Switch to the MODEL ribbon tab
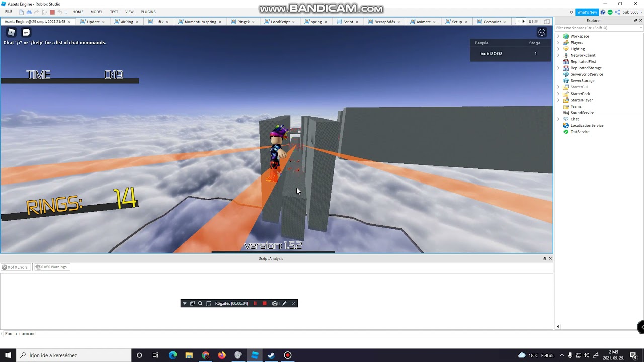644x362 pixels. [97, 12]
